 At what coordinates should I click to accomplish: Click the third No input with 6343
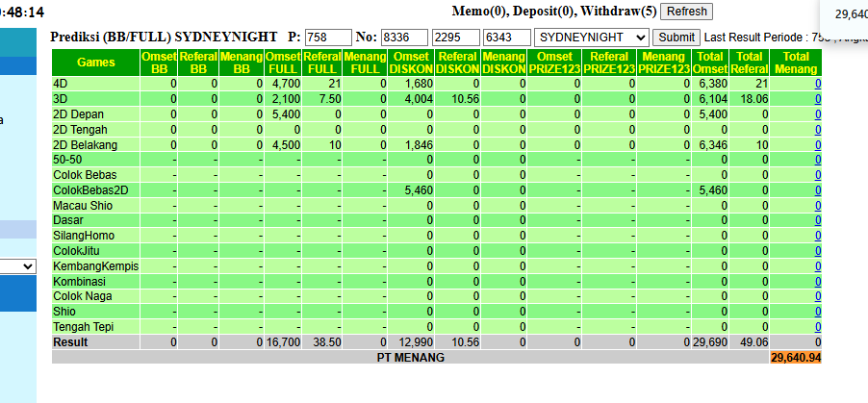point(507,38)
